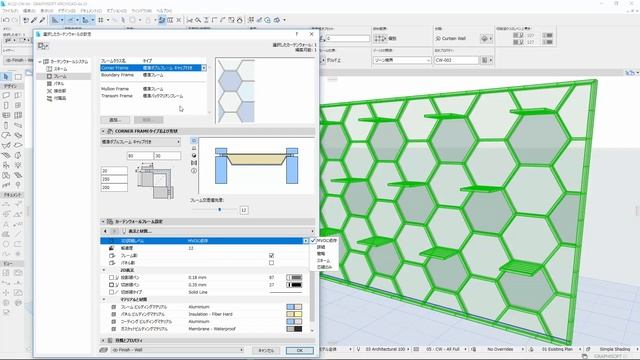Click the info circle icon beside section preview
640x360 pixels.
pos(194,171)
